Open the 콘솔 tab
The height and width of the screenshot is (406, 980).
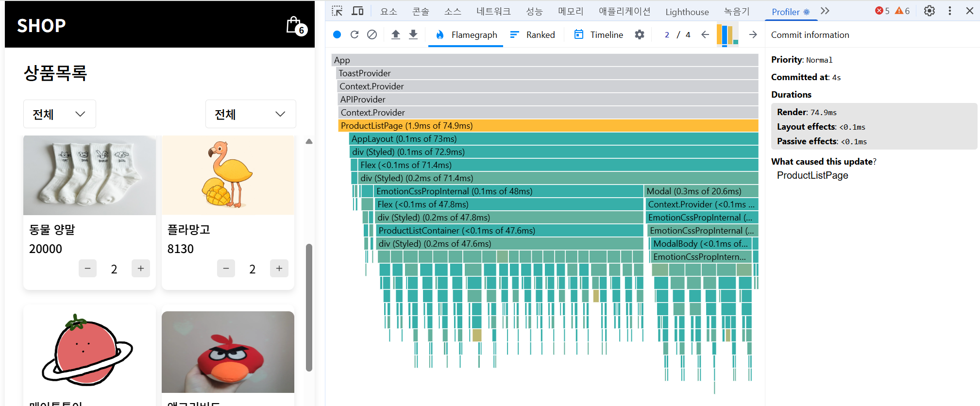pos(421,11)
